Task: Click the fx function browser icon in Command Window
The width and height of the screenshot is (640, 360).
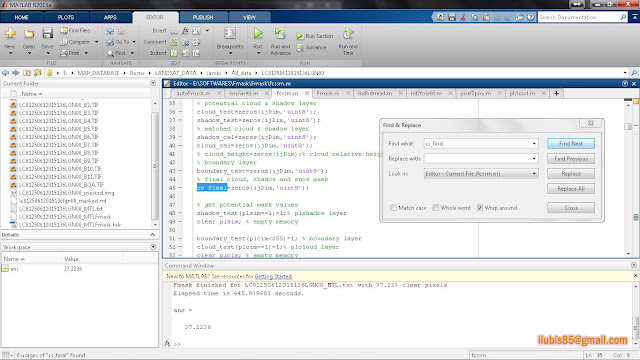Action: (x=167, y=344)
